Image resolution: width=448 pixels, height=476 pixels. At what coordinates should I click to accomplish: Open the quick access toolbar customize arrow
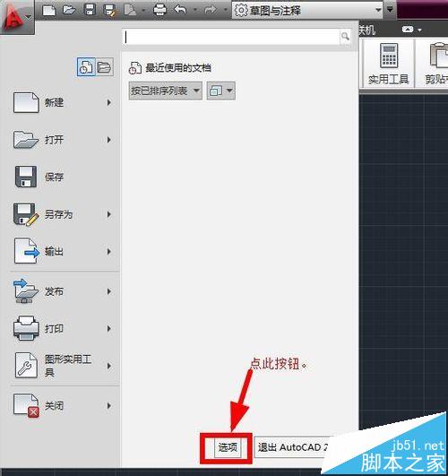390,10
